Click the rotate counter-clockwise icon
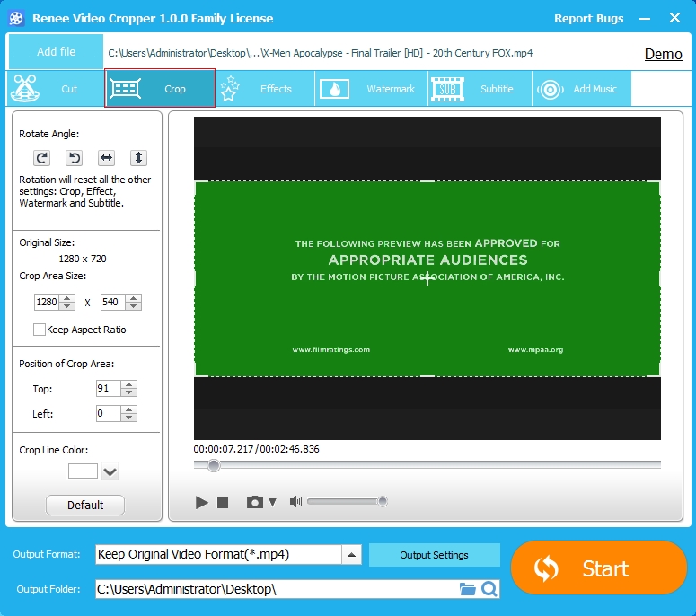Viewport: 696px width, 616px height. [x=75, y=158]
